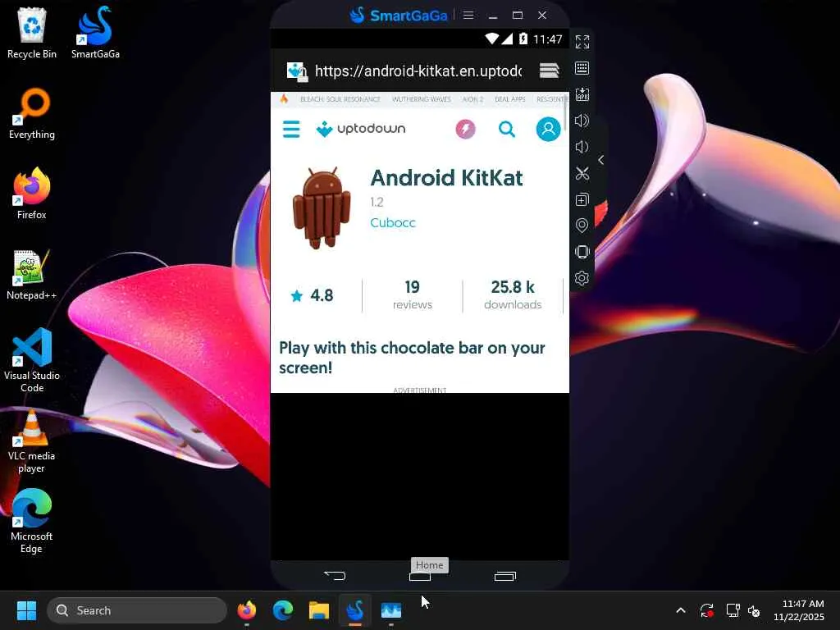This screenshot has height=630, width=840.
Task: Open the Notepad++ desktop shortcut
Action: tap(32, 274)
